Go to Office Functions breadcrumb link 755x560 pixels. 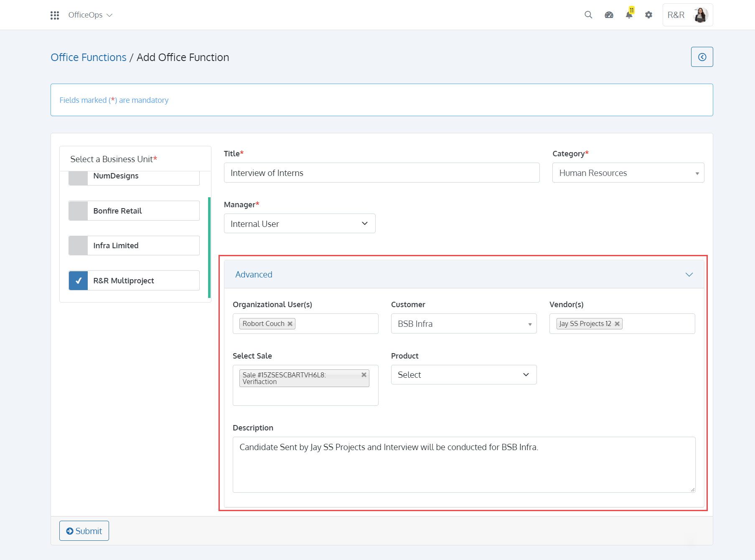pos(89,57)
